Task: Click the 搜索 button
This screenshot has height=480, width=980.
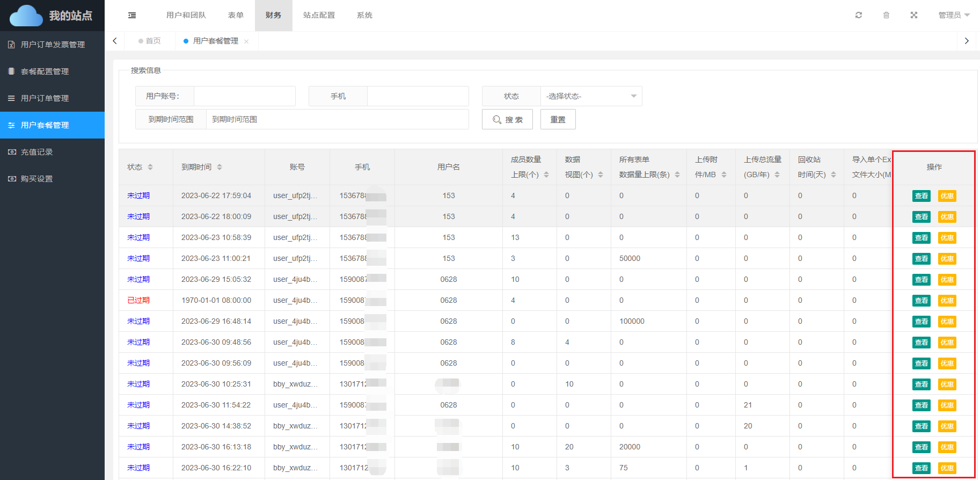Action: (507, 119)
